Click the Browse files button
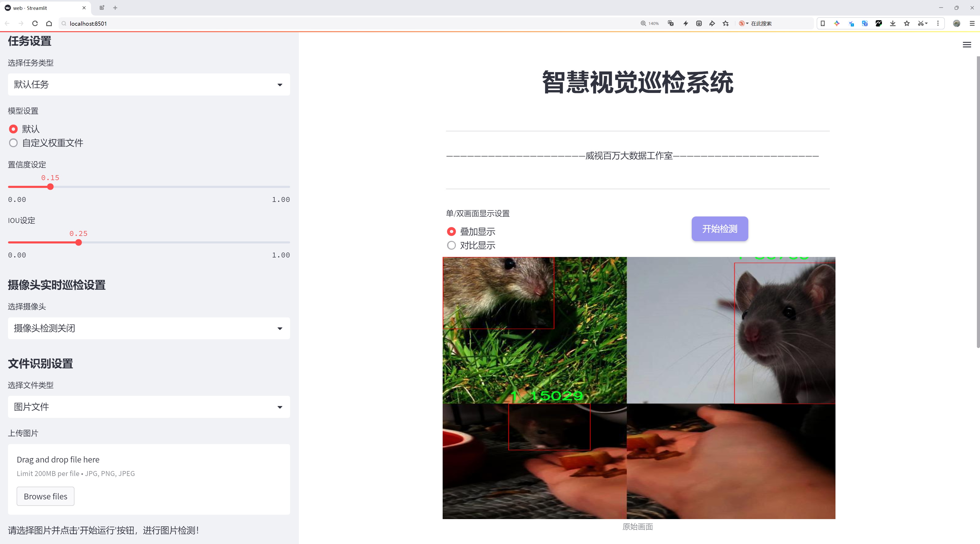The width and height of the screenshot is (980, 544). (x=45, y=496)
